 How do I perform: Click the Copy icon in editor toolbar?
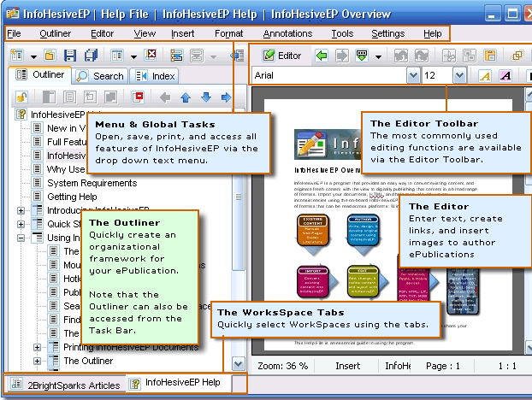470,56
